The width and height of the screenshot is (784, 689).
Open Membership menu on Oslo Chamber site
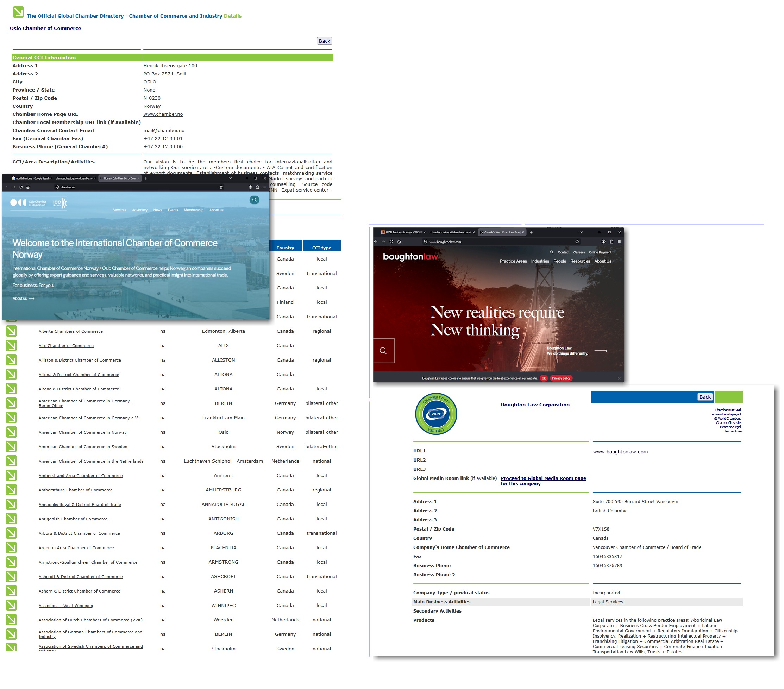click(194, 210)
